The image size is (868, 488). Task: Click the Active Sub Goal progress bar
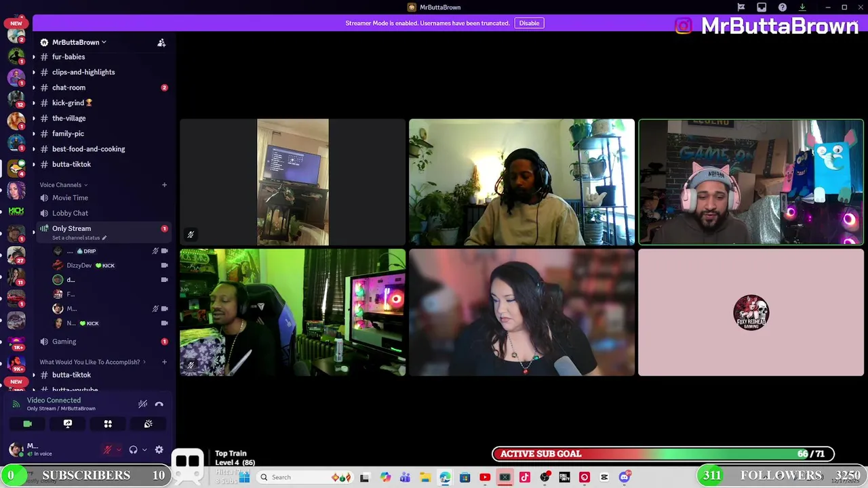click(x=663, y=454)
